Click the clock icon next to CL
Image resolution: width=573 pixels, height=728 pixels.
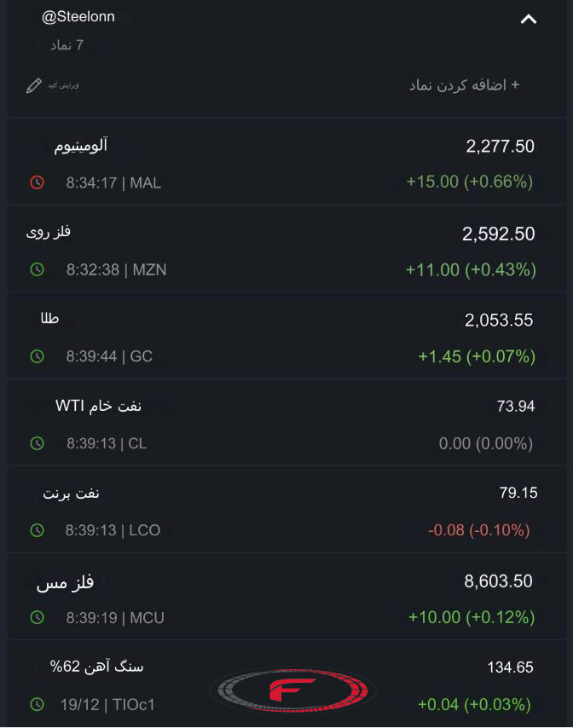pos(38,443)
